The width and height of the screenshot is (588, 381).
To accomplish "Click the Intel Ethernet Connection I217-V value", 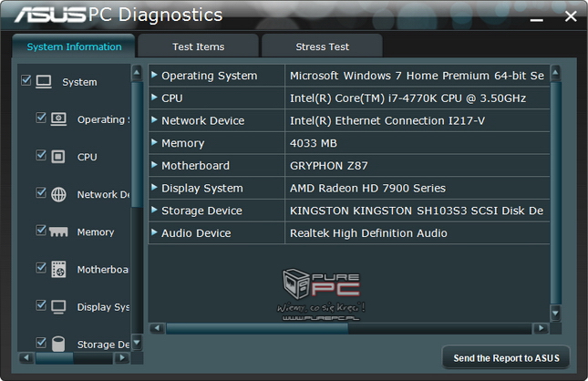I will (x=387, y=120).
